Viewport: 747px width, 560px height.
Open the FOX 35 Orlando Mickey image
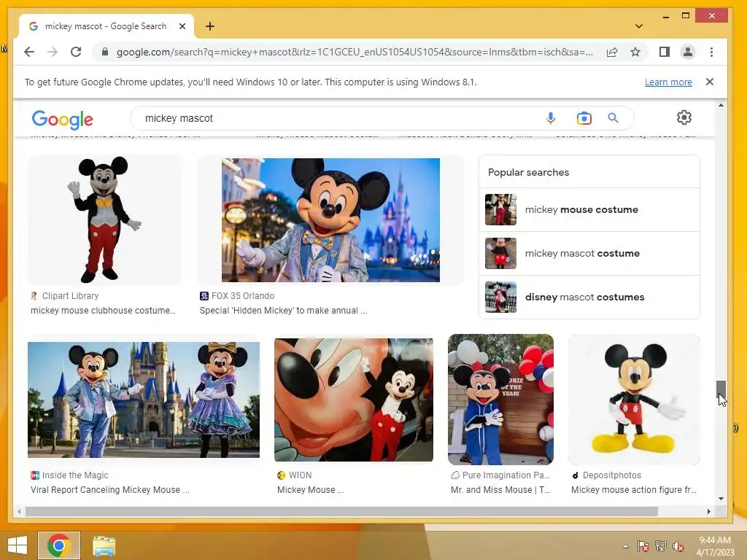(x=330, y=220)
